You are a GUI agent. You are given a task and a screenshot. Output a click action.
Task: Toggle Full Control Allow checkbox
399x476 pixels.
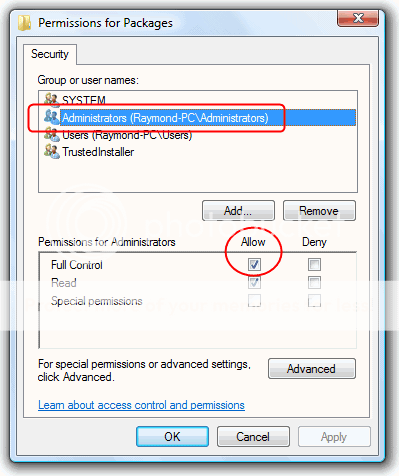(x=254, y=264)
